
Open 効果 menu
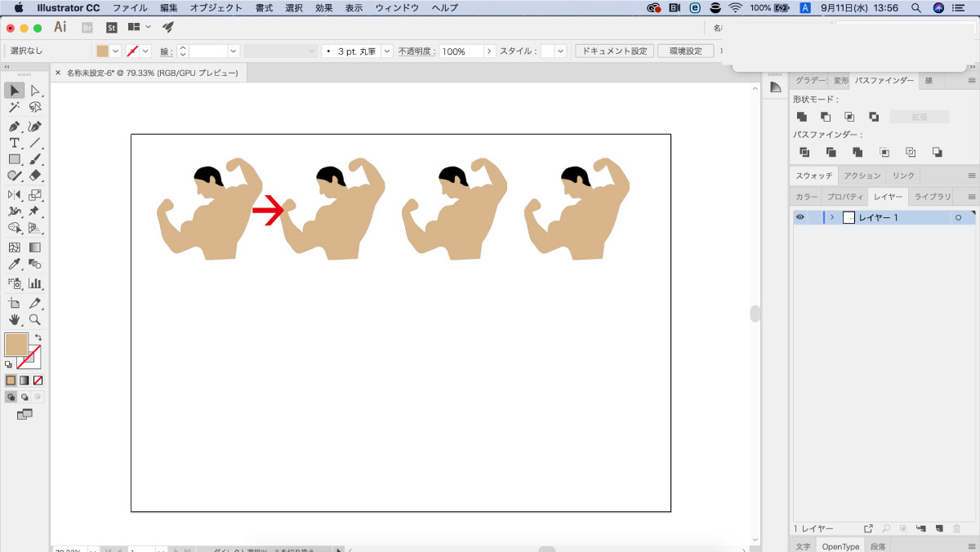324,7
